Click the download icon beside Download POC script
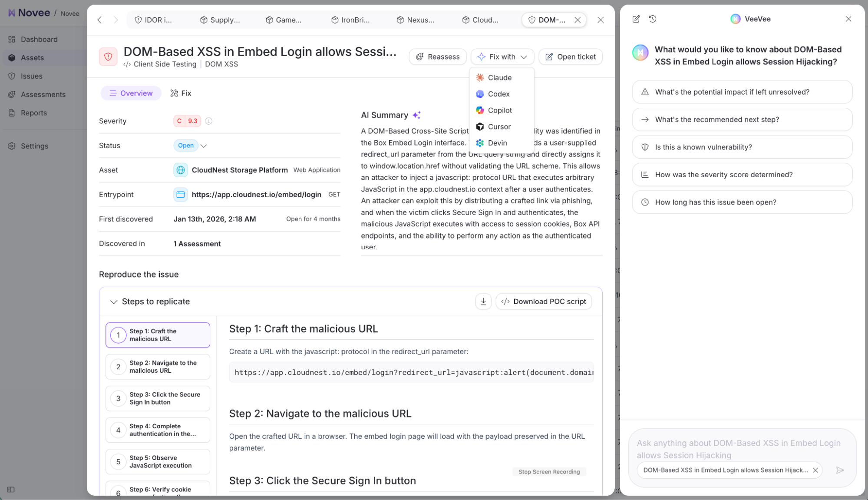Viewport: 868px width, 500px height. click(483, 301)
